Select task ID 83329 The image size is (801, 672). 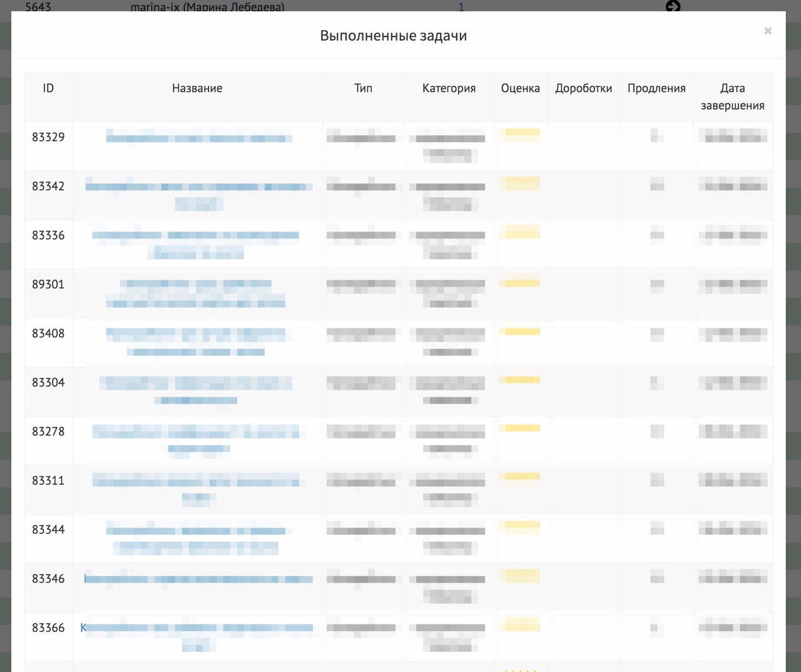coord(48,137)
